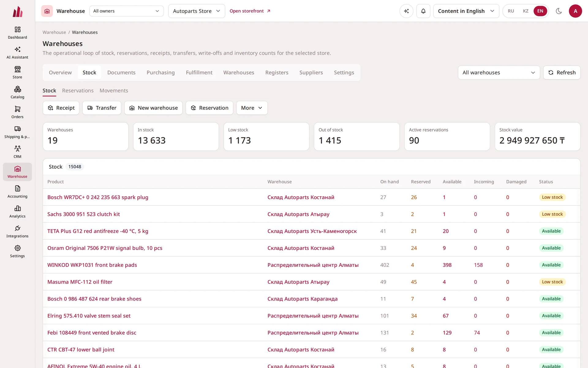This screenshot has height=368, width=588.
Task: Switch language to KZ
Action: tap(526, 11)
